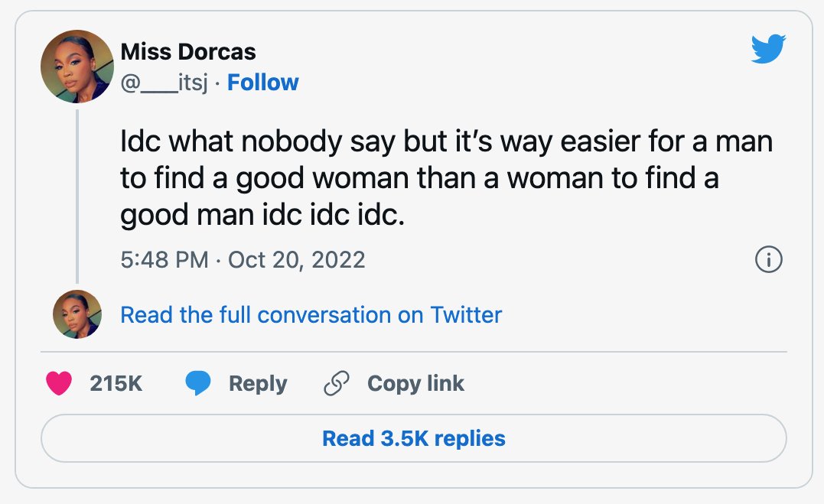824x504 pixels.
Task: Open the Miss Dorcas display name
Action: pyautogui.click(x=188, y=51)
